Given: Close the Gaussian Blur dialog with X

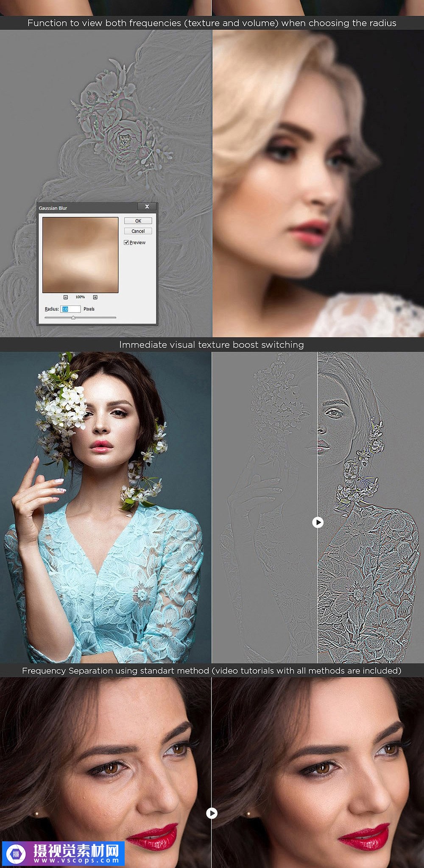Looking at the screenshot, I should [147, 207].
